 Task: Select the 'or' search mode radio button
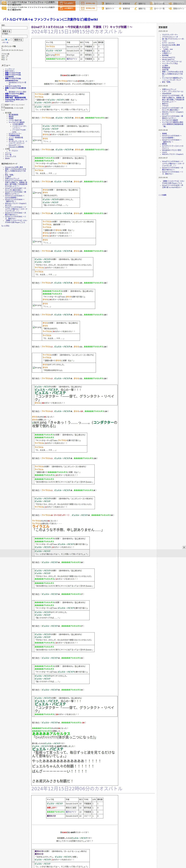11,39
